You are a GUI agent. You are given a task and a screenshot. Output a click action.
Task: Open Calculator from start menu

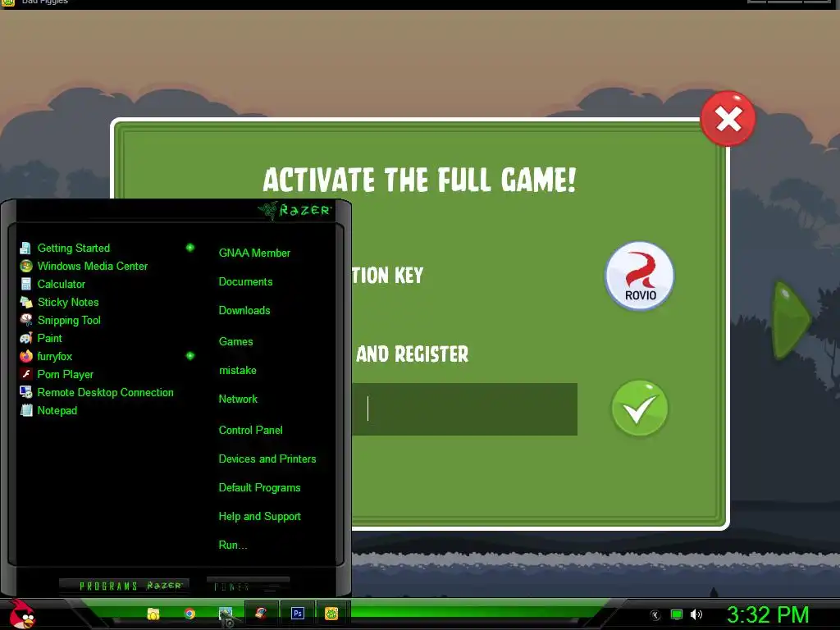[x=61, y=285]
